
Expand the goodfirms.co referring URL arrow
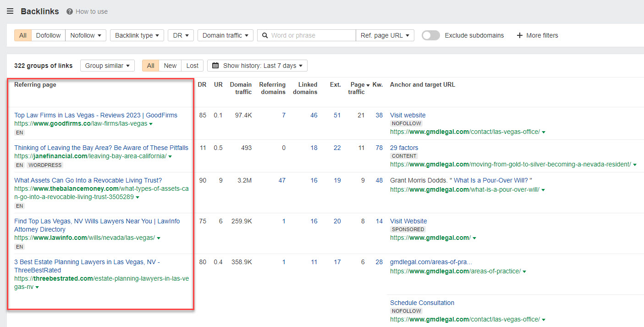pos(151,124)
